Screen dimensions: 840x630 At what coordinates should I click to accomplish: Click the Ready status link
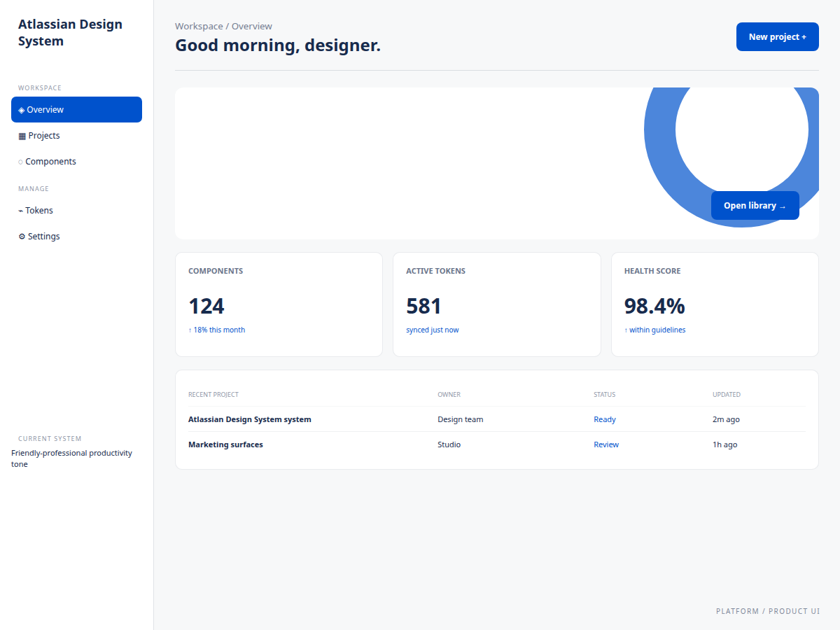pos(605,419)
